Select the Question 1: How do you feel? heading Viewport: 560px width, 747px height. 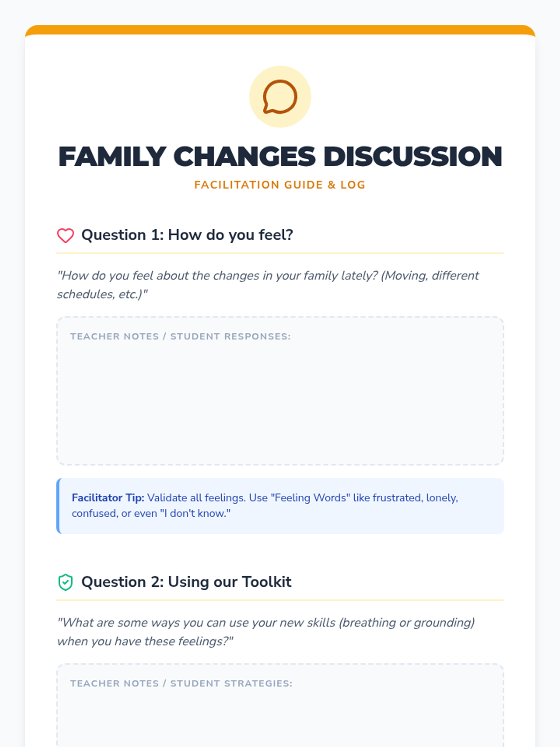pyautogui.click(x=187, y=235)
